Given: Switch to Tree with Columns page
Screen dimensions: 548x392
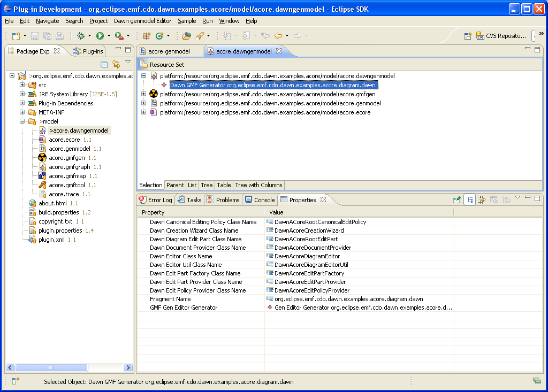Looking at the screenshot, I should (x=258, y=185).
